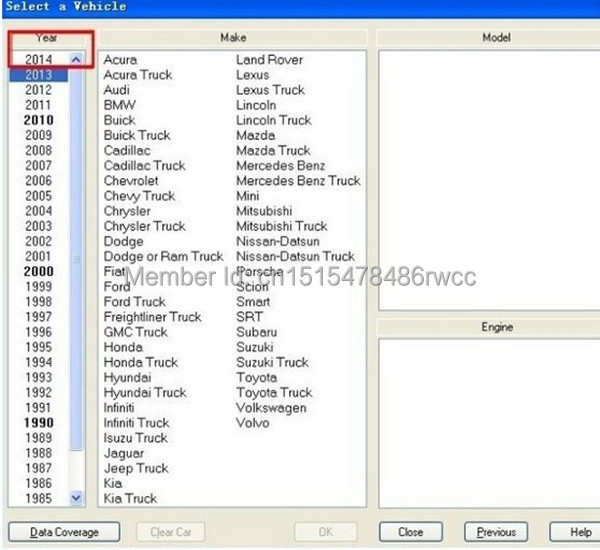Pick Kia Truck from Make list
This screenshot has height=550, width=600.
130,498
